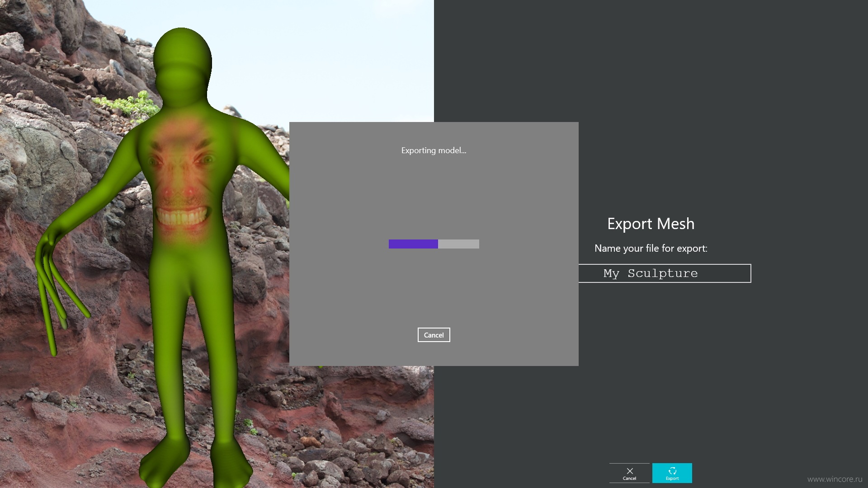The height and width of the screenshot is (488, 868).
Task: Click the 'Exporting model...' status text
Action: point(434,150)
